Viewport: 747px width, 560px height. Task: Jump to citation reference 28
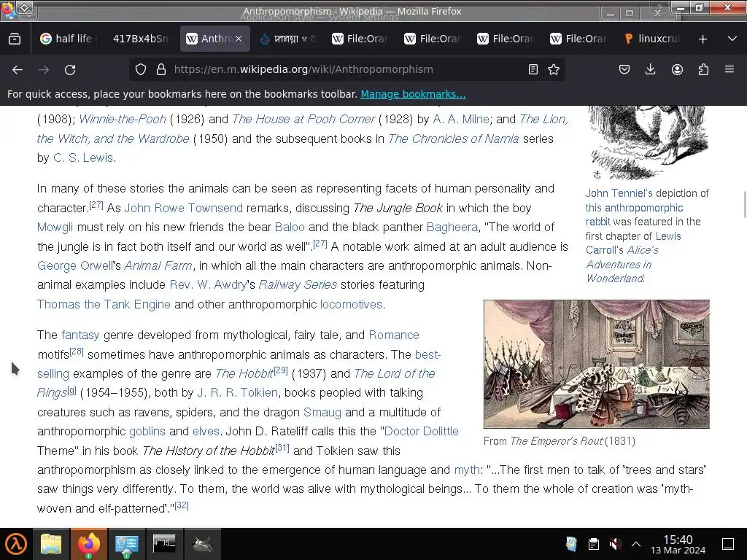76,351
